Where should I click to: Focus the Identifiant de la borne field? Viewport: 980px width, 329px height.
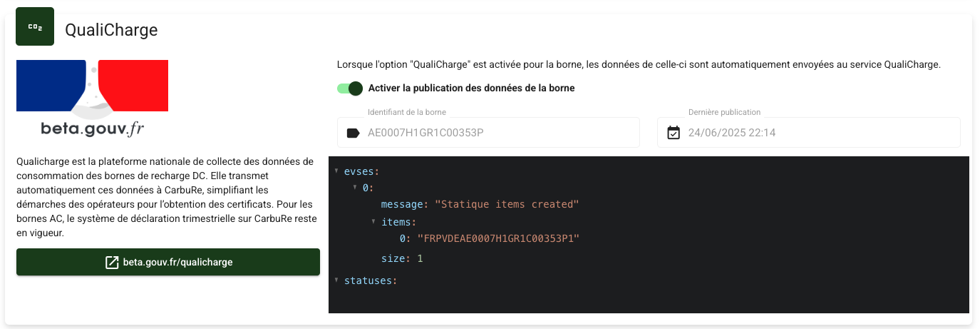point(488,133)
